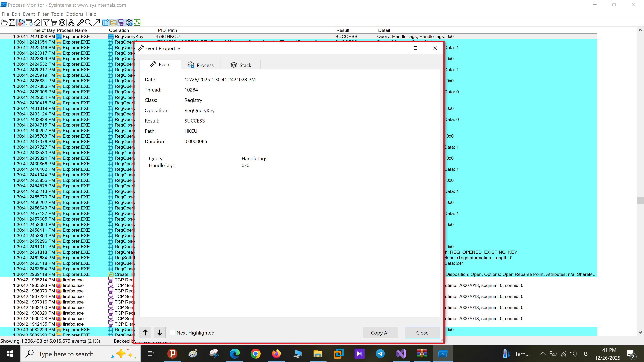Open the Filter menu
This screenshot has height=362, width=644.
43,14
